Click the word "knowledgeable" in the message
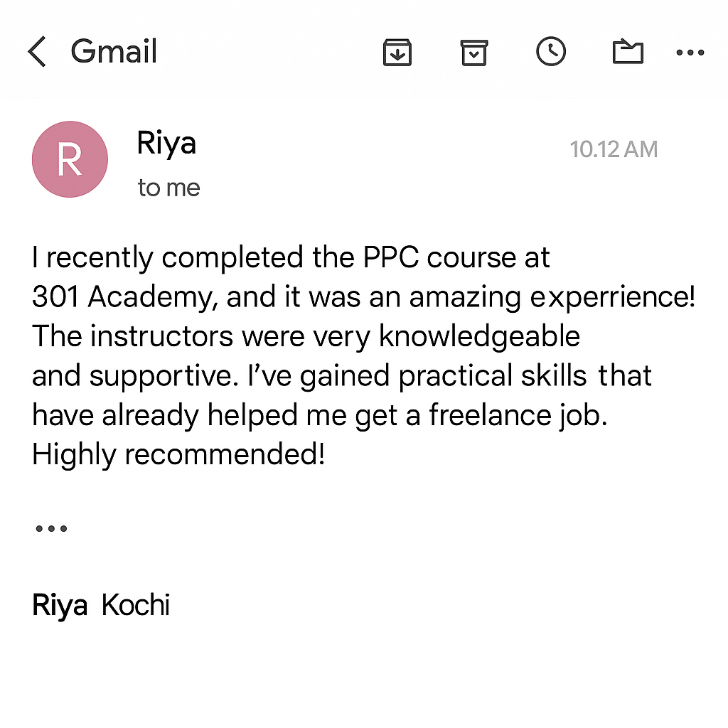 (479, 336)
